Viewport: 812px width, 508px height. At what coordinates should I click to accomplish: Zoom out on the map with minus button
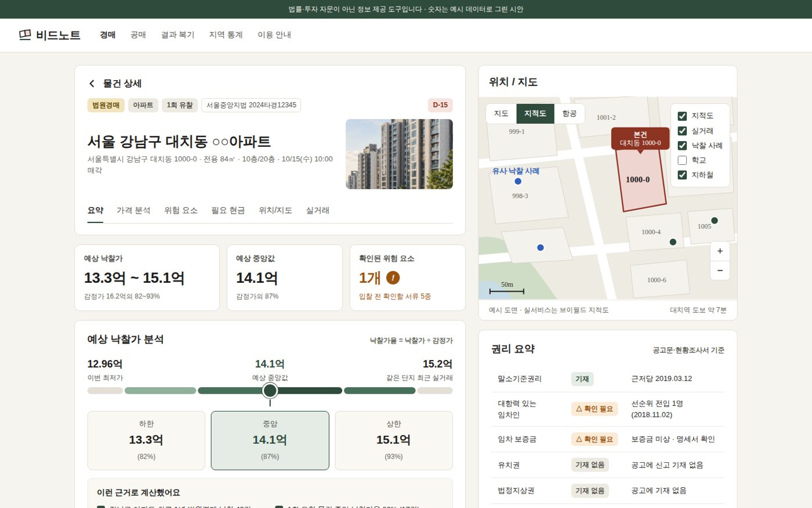[x=720, y=271]
